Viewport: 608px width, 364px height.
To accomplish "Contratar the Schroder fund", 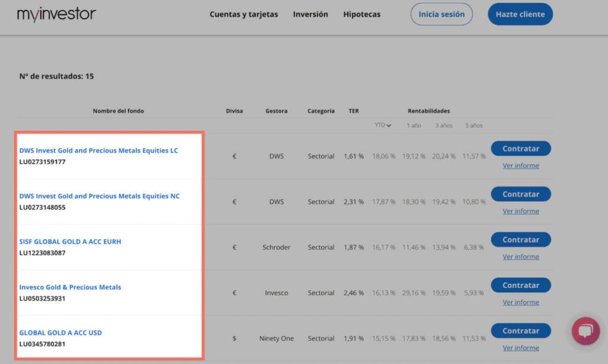I will (521, 239).
